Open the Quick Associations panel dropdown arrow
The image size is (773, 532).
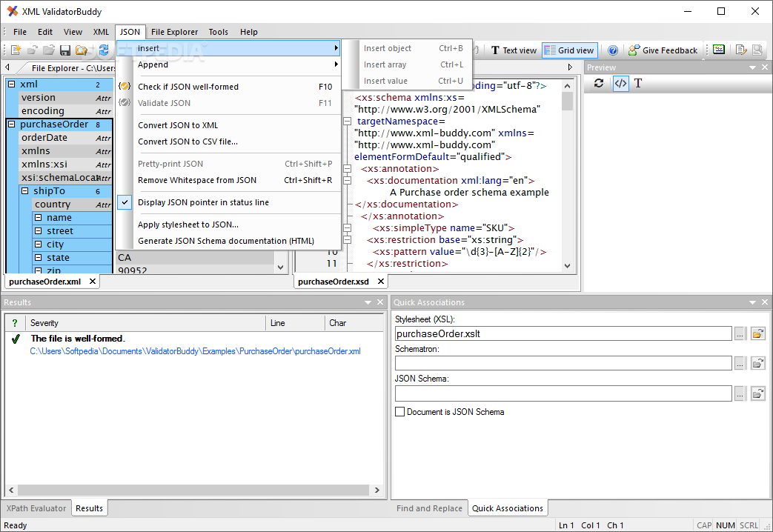point(753,302)
